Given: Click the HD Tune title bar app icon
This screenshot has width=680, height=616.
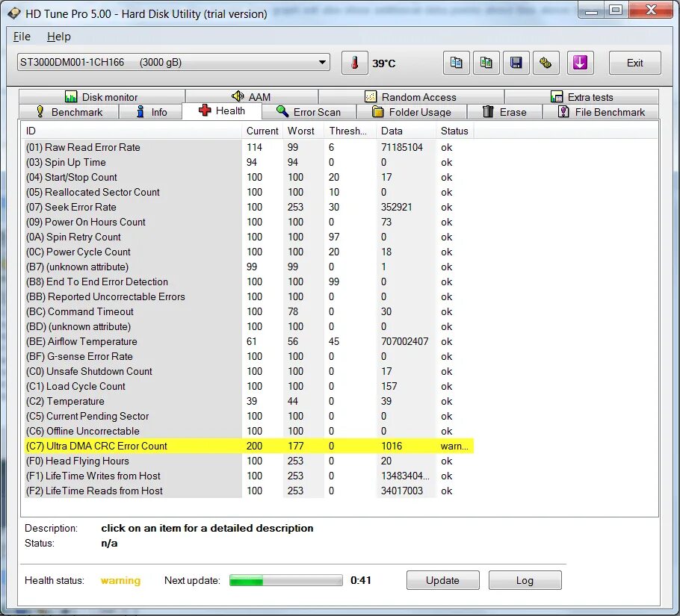Looking at the screenshot, I should [x=14, y=13].
